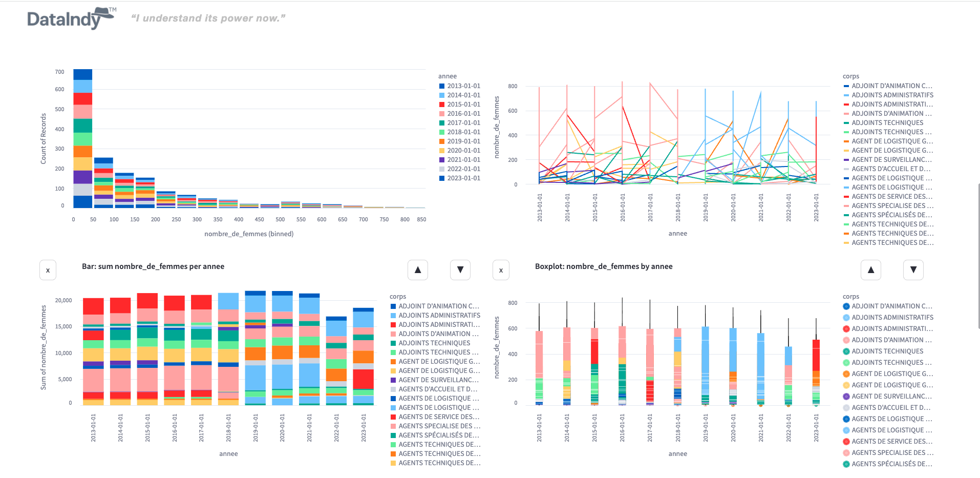Image resolution: width=980 pixels, height=478 pixels.
Task: Move the Boxplot panel down
Action: point(913,270)
